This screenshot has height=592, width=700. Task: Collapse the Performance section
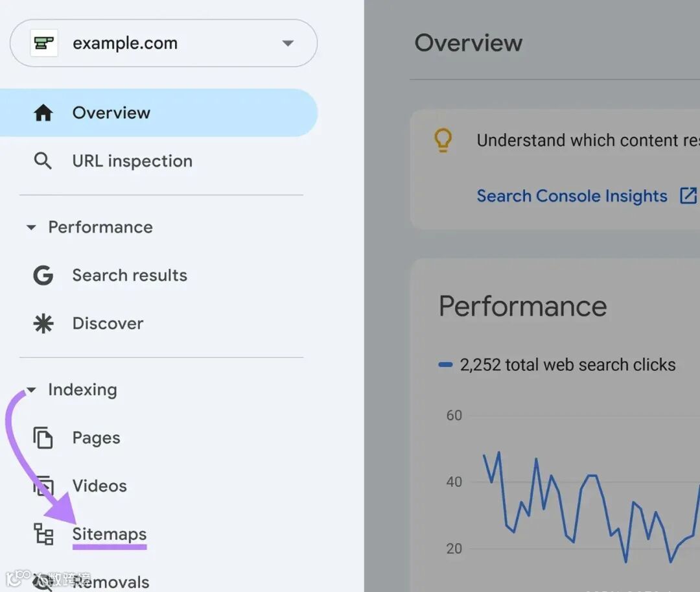(x=31, y=227)
